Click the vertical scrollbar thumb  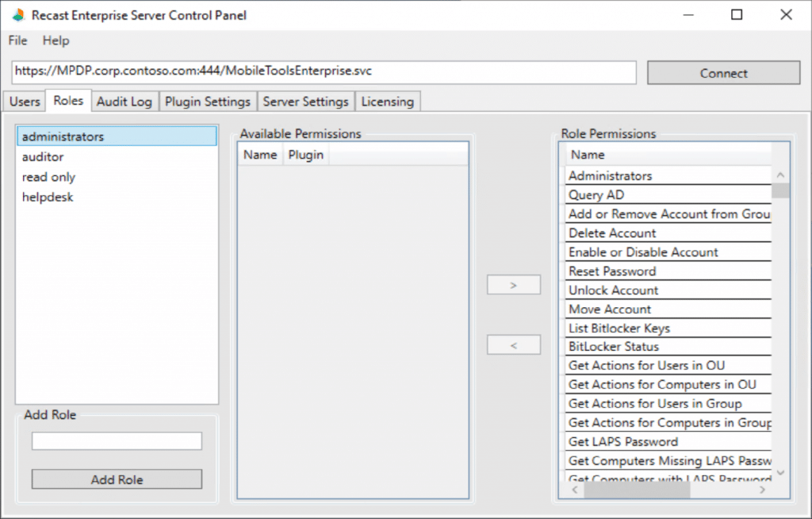coord(780,190)
